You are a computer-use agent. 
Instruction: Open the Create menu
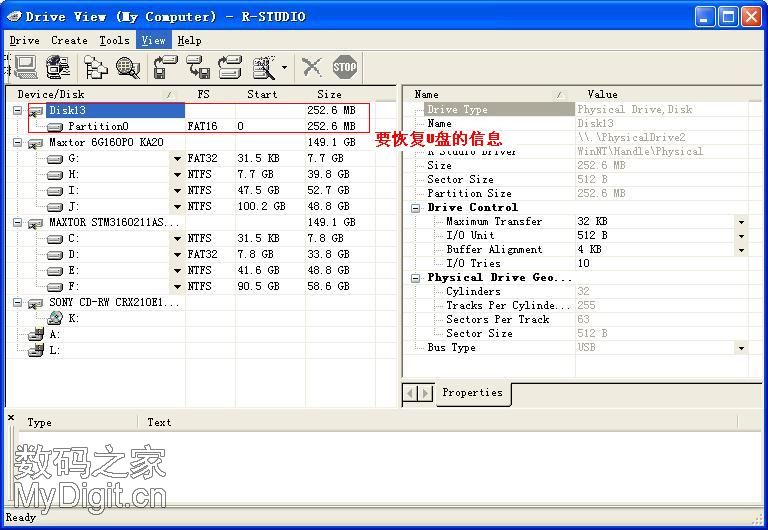point(70,41)
